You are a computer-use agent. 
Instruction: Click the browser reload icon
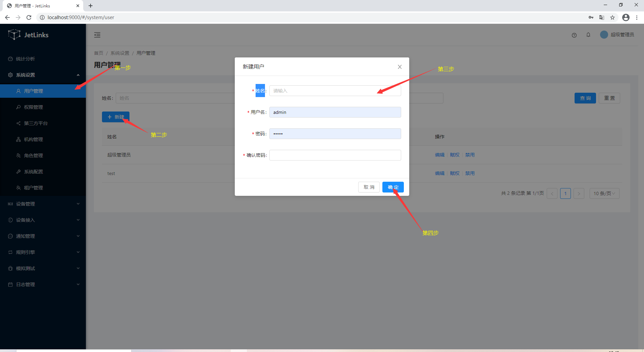(29, 17)
